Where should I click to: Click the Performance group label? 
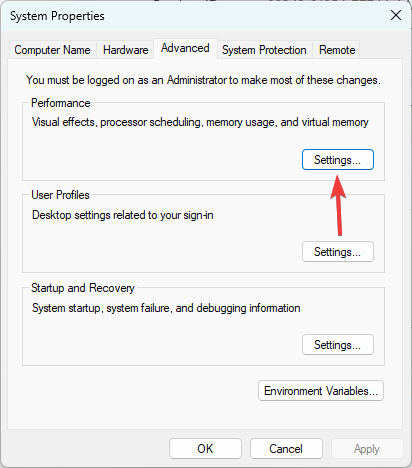[x=61, y=103]
